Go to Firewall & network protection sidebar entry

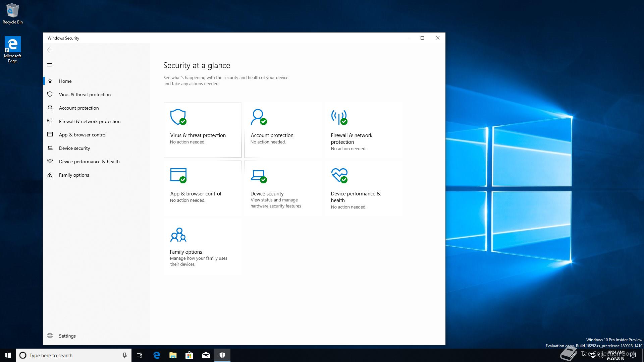point(90,121)
